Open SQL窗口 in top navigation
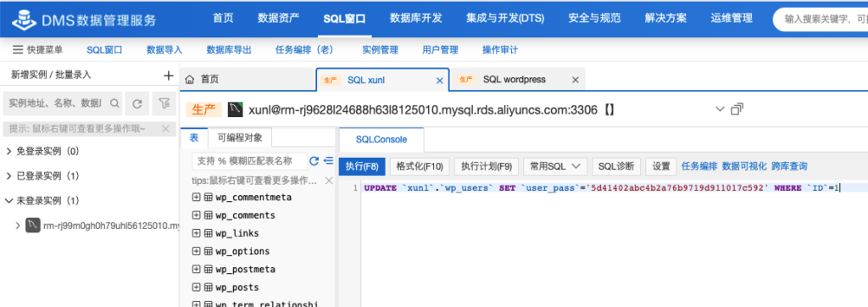 click(344, 19)
